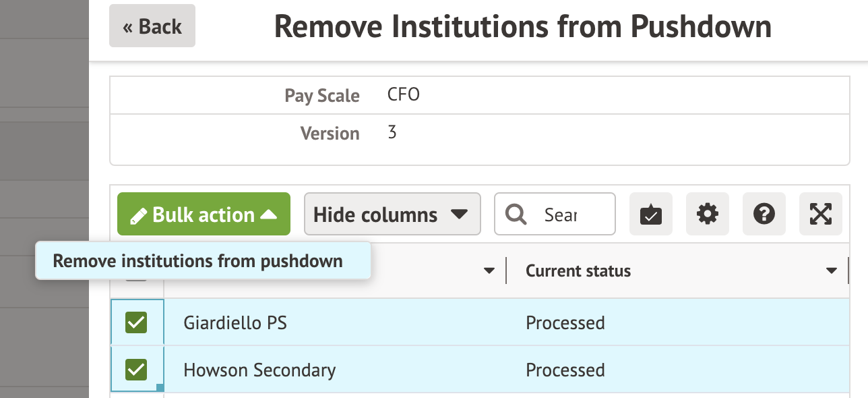
Task: Open the Current status column dropdown arrow
Action: [x=831, y=271]
